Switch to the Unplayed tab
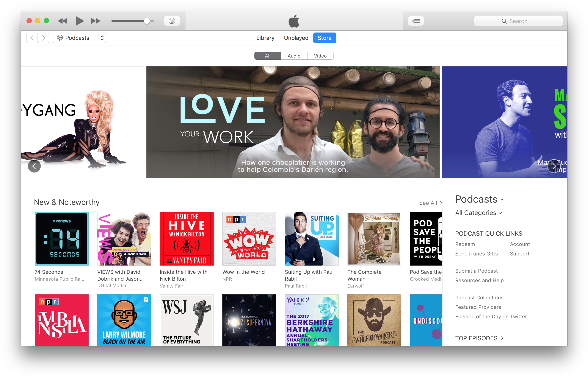 click(x=296, y=38)
